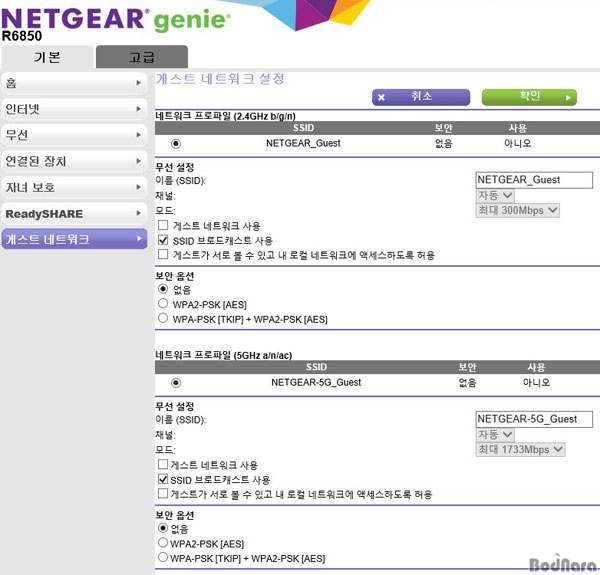Select 2.4GHz WPA-PSK [TKIP] + WPA2-PSK [AES]
Viewport: 600px width, 575px height.
163,318
